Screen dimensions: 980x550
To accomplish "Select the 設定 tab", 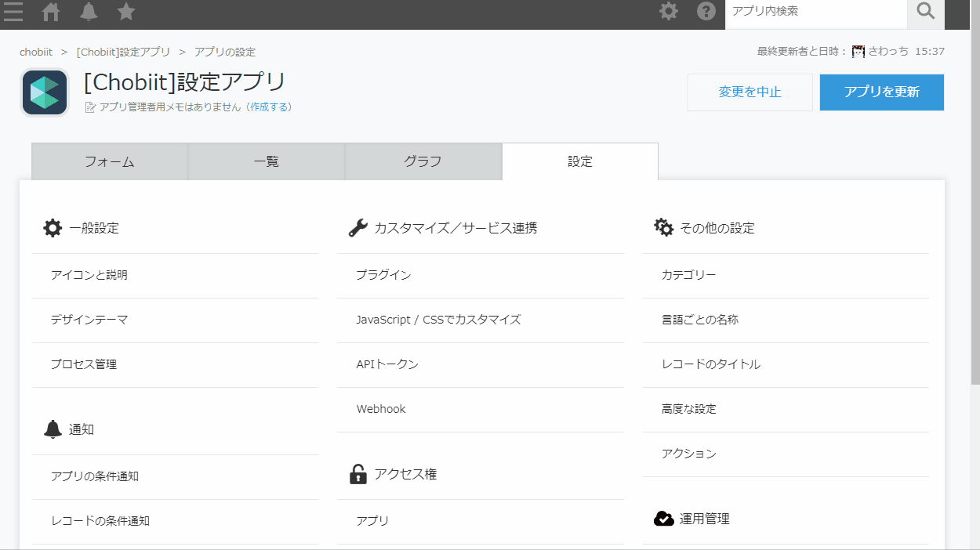I will (580, 161).
